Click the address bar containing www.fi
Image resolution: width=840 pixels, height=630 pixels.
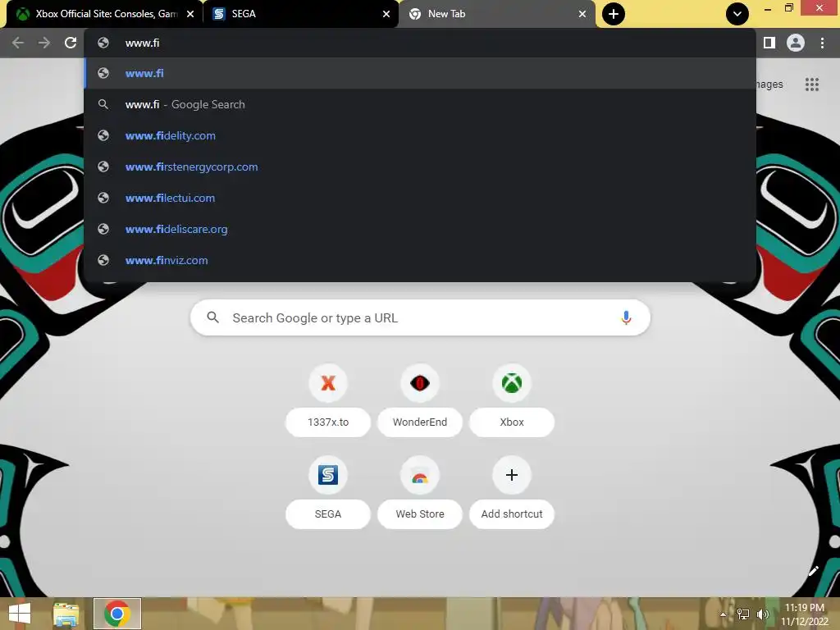[x=420, y=43]
